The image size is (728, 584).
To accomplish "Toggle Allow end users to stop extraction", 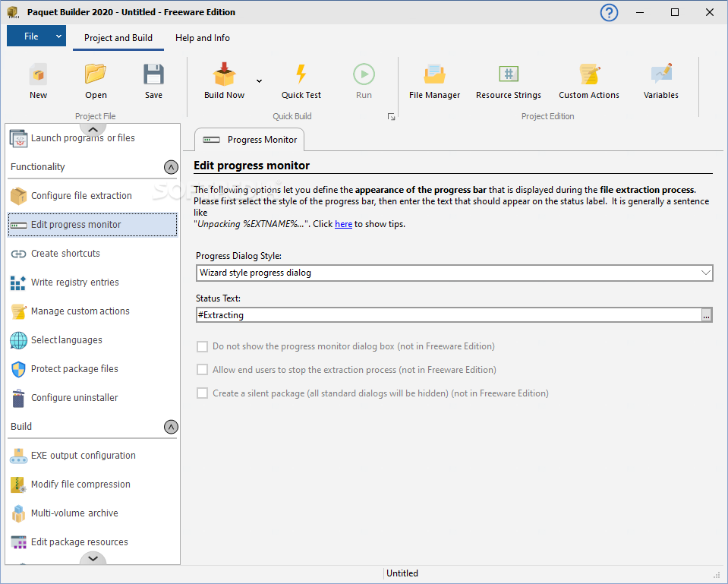I will (202, 370).
